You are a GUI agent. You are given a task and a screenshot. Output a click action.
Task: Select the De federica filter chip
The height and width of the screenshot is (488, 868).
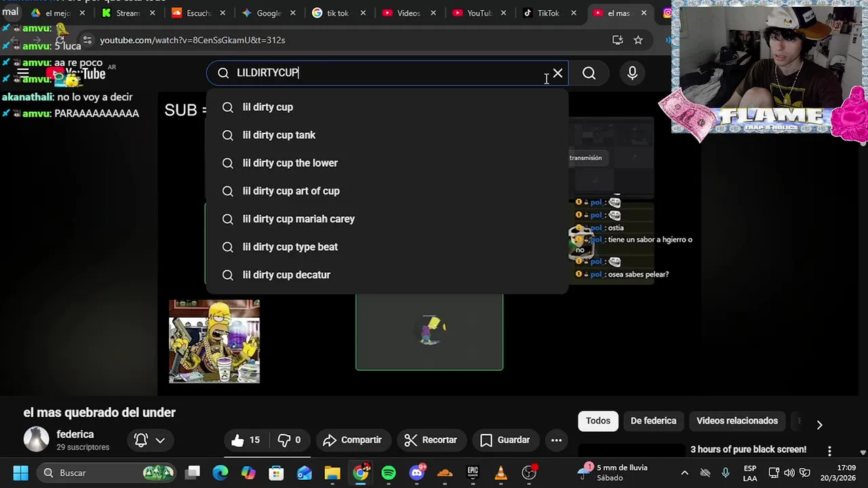pos(653,421)
